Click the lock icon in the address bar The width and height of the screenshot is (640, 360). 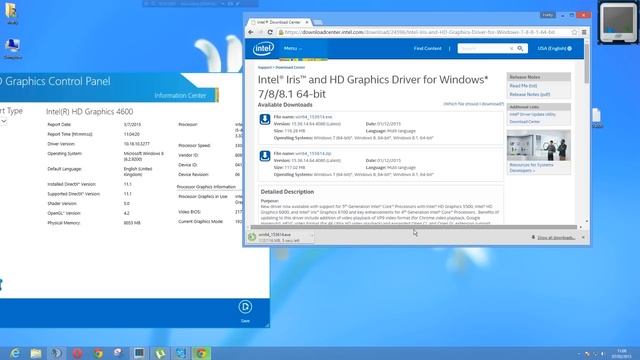point(281,32)
